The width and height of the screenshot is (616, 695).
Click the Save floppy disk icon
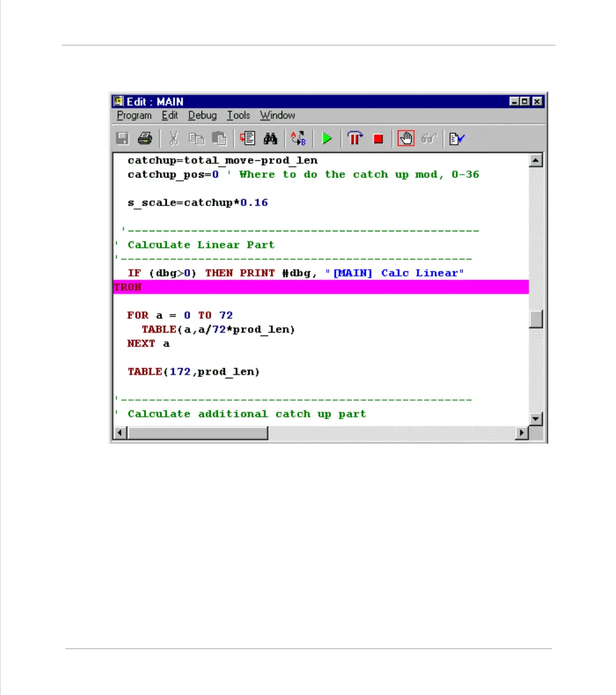point(122,138)
